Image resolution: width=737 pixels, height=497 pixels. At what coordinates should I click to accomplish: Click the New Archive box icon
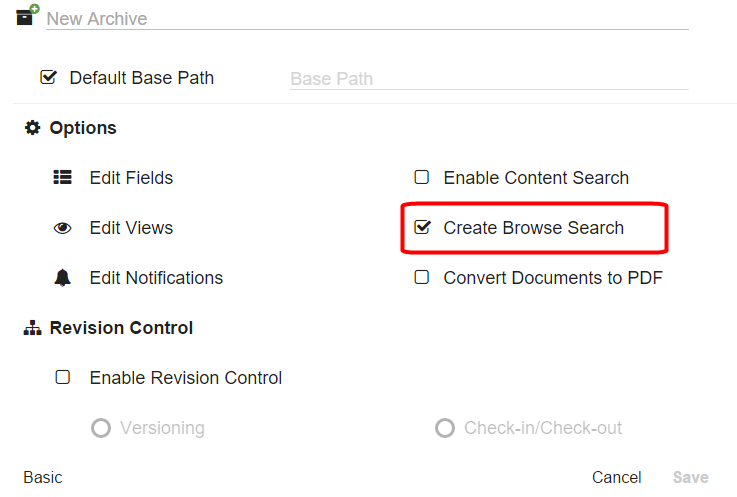[27, 16]
